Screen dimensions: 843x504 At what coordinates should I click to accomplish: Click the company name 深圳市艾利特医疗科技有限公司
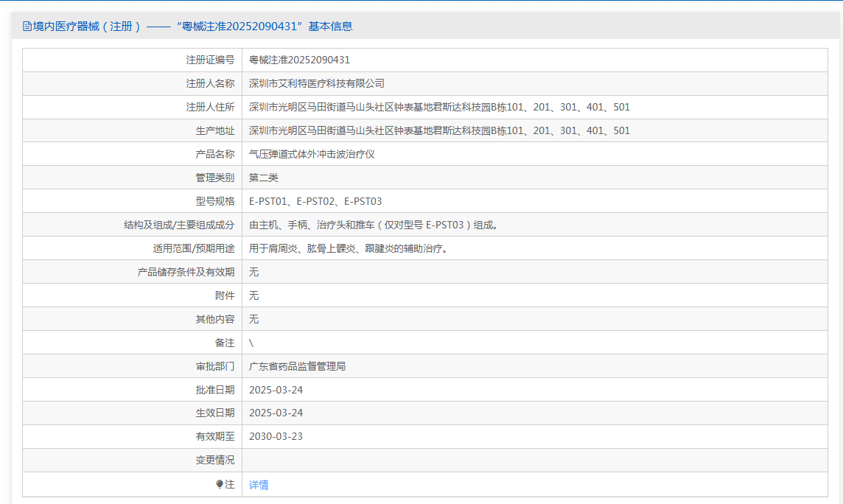(317, 83)
